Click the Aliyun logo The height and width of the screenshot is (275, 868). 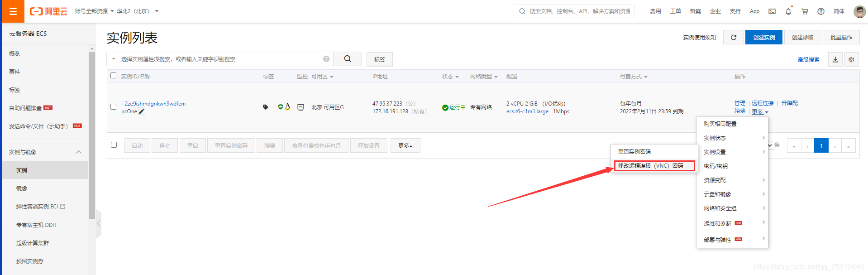point(48,11)
